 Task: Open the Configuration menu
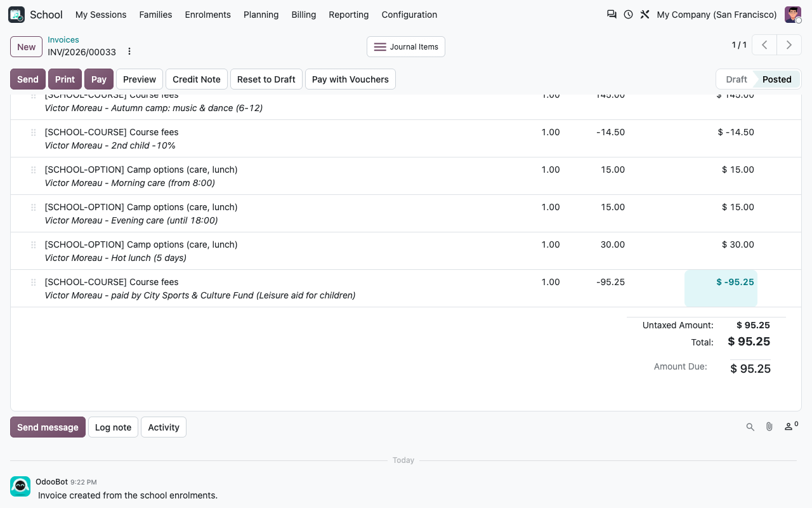(409, 15)
